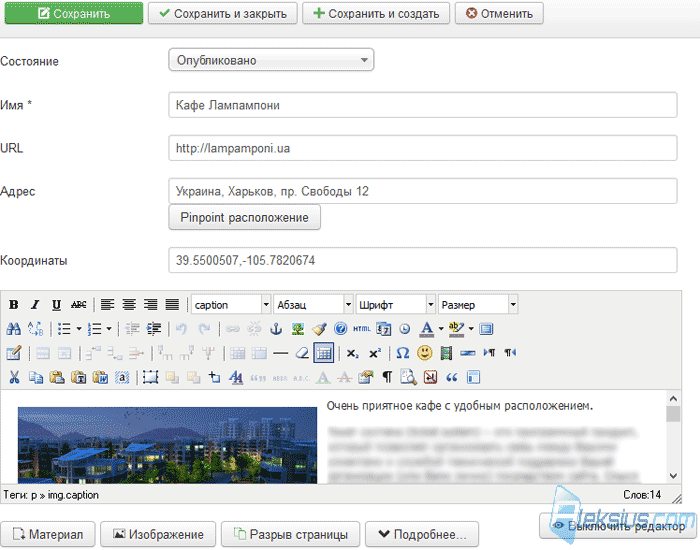Click the Pinpoint расположение button
Screen dimensions: 700x550
244,217
